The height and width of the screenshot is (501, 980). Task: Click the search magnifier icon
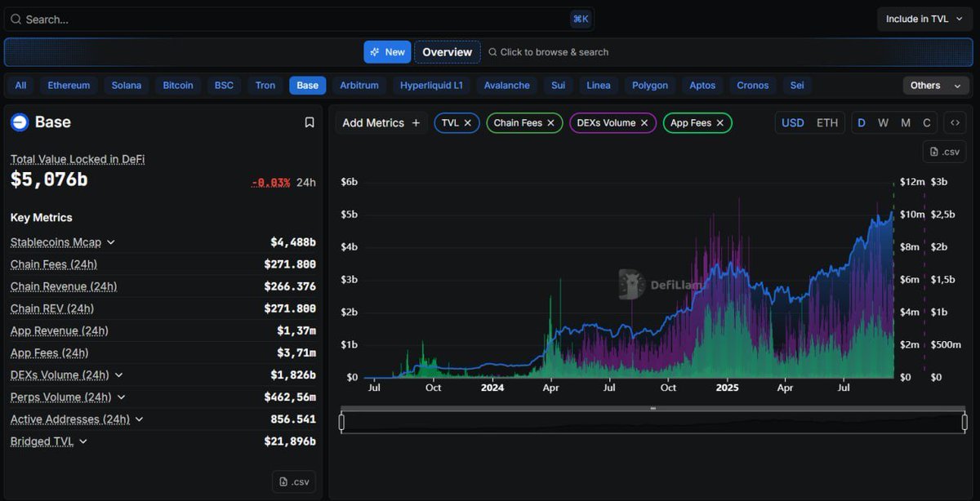pyautogui.click(x=16, y=19)
